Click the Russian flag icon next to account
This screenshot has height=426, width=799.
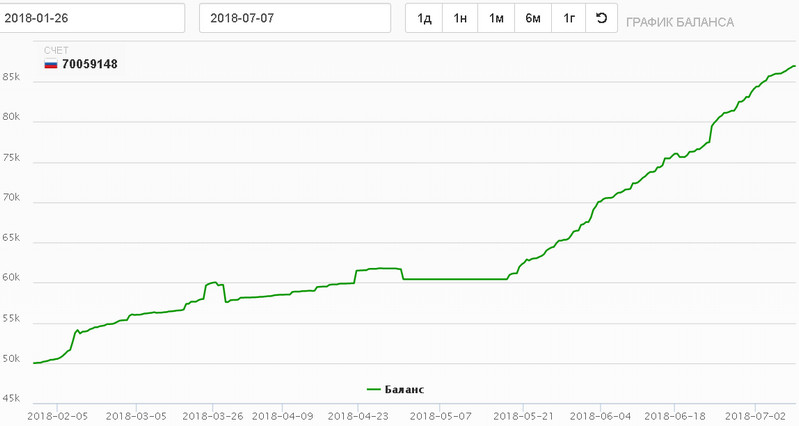(51, 64)
